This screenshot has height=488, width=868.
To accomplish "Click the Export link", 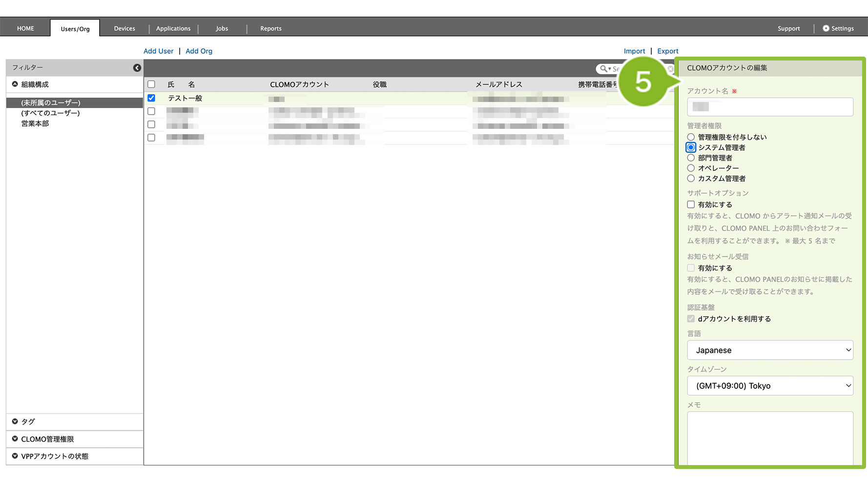I will point(667,51).
